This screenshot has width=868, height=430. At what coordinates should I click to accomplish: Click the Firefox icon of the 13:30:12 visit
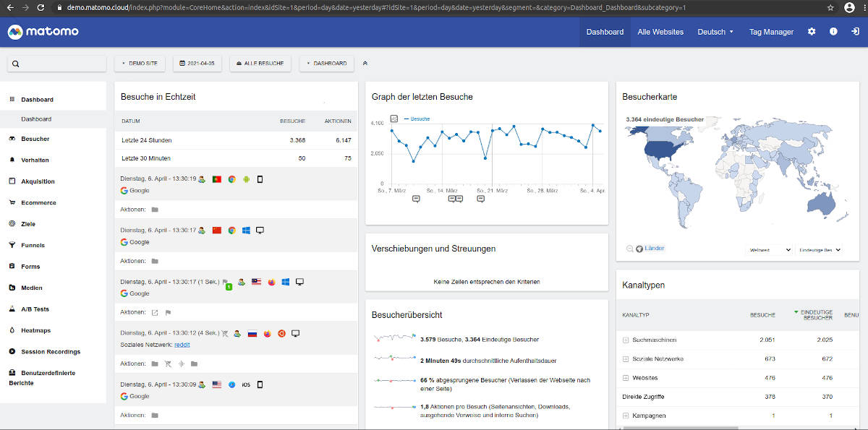(x=267, y=334)
